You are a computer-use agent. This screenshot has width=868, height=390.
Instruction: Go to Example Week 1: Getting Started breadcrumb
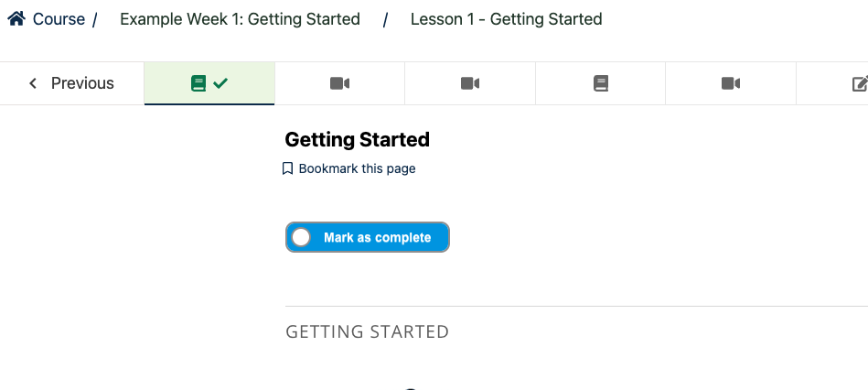[x=240, y=19]
